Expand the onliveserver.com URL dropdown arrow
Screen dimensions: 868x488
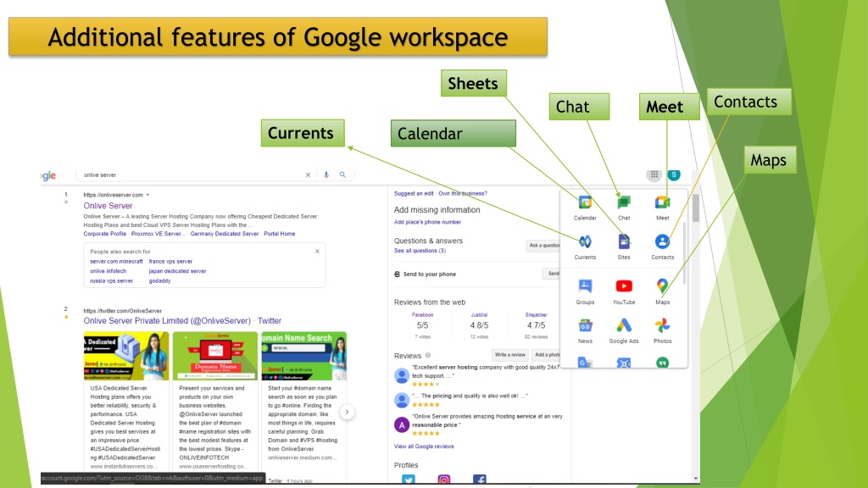click(x=147, y=195)
